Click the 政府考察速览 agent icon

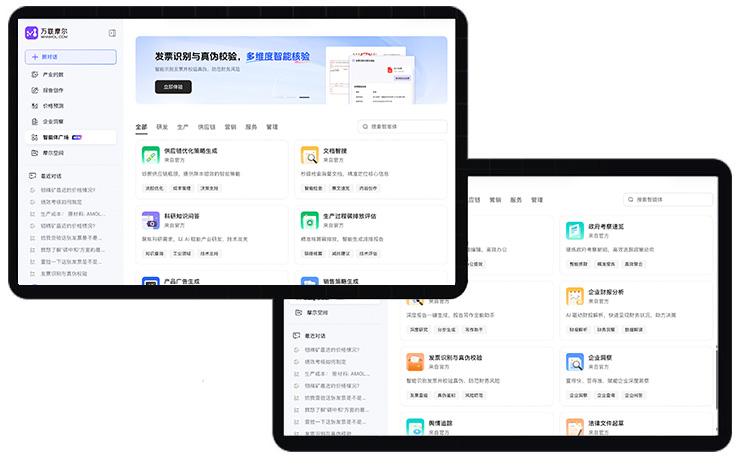coord(574,231)
